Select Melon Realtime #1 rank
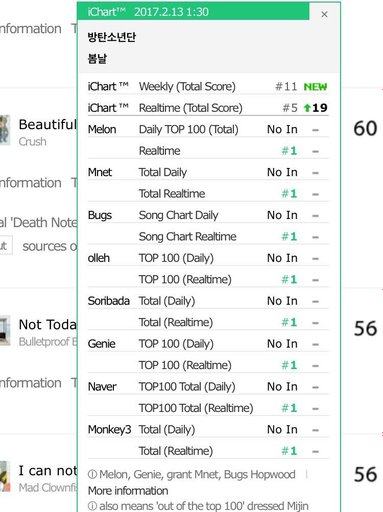The width and height of the screenshot is (383, 512). tap(289, 151)
